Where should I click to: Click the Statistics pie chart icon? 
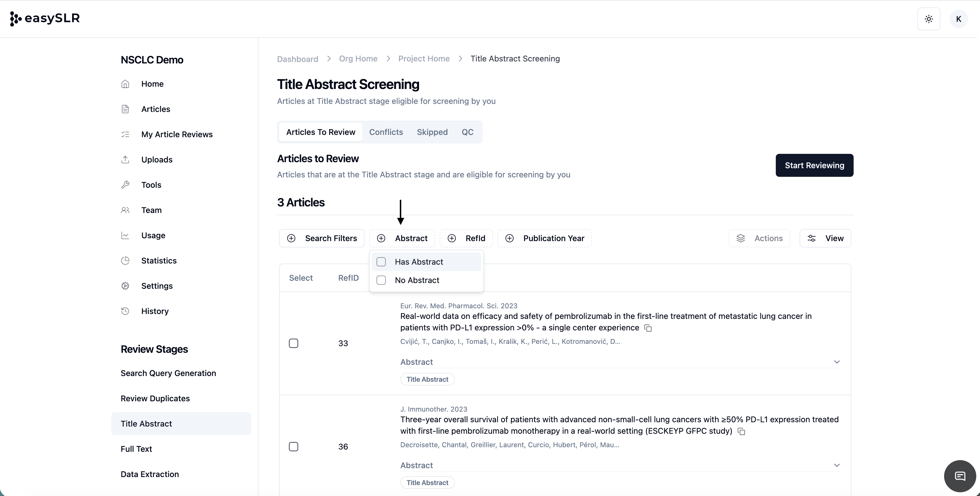125,261
